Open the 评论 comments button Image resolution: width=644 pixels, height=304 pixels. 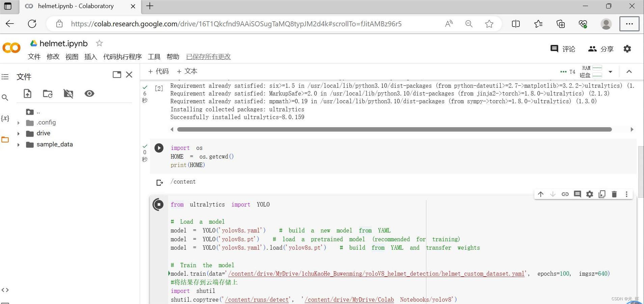click(563, 49)
